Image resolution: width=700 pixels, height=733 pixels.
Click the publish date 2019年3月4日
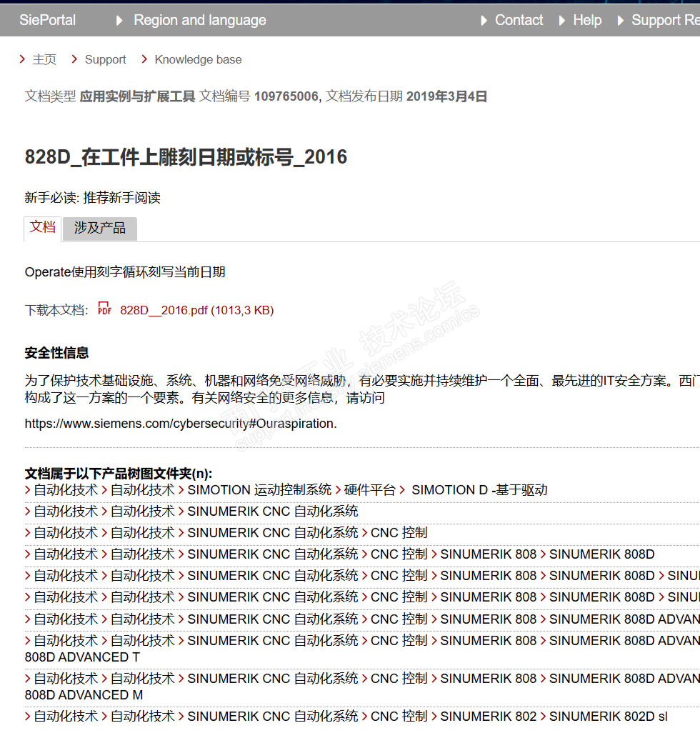pos(446,96)
